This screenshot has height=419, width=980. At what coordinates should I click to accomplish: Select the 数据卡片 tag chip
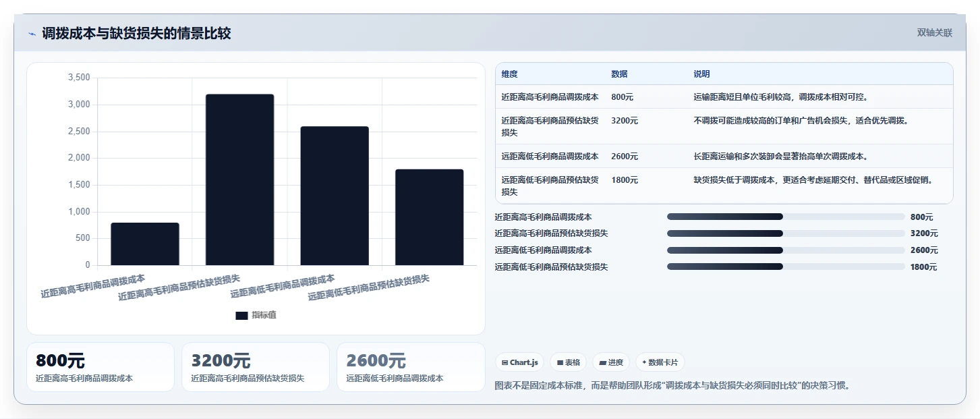660,362
